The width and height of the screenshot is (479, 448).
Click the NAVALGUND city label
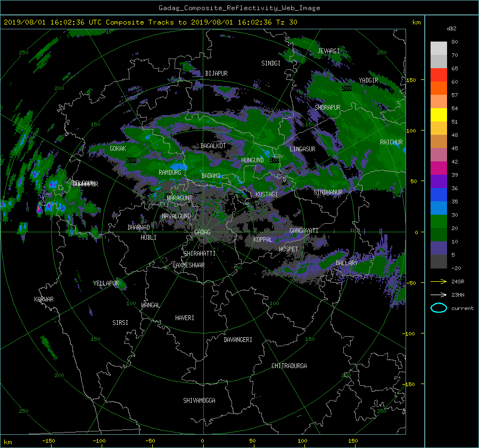(176, 216)
